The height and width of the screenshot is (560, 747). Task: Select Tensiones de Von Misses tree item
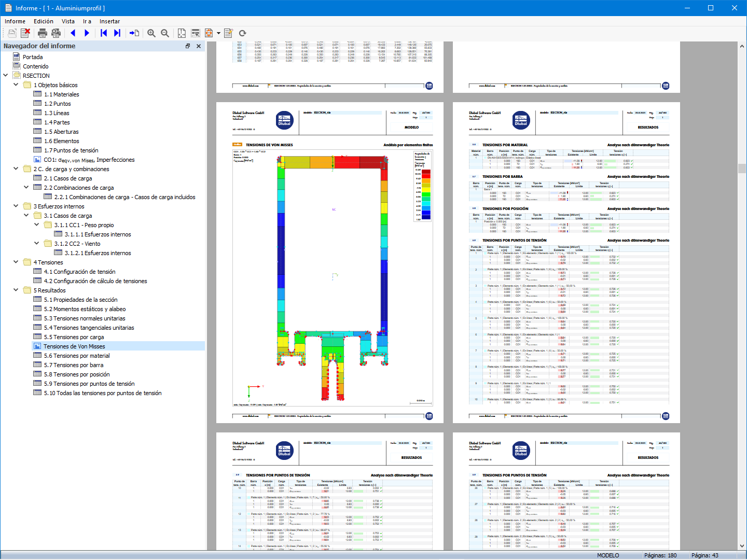74,346
